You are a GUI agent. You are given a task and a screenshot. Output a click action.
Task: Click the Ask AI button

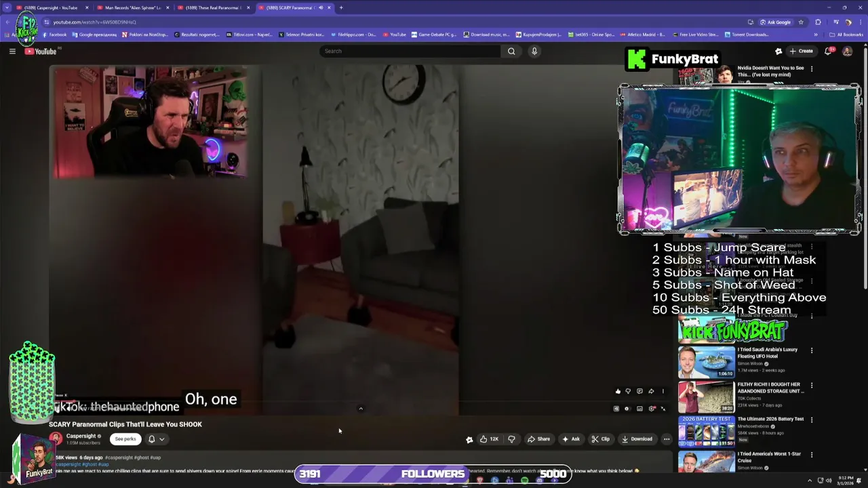point(570,439)
